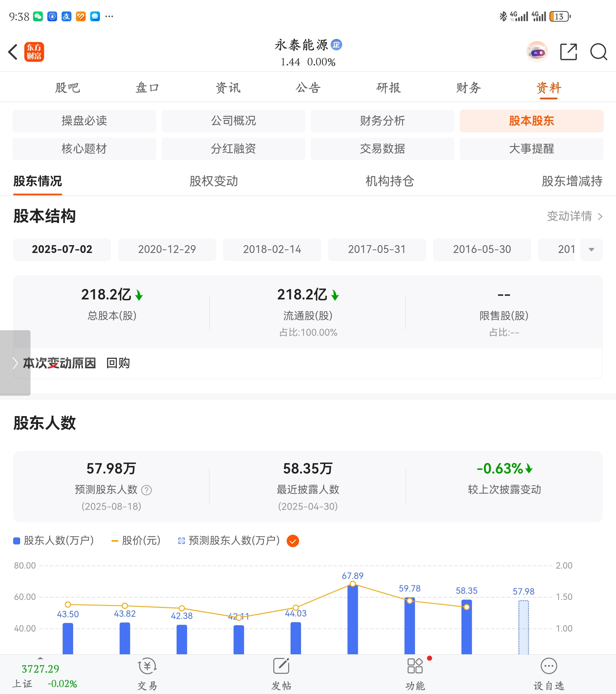Viewport: 616px width, 694px height.
Task: Open 变动详情 chevron link
Action: pos(575,216)
